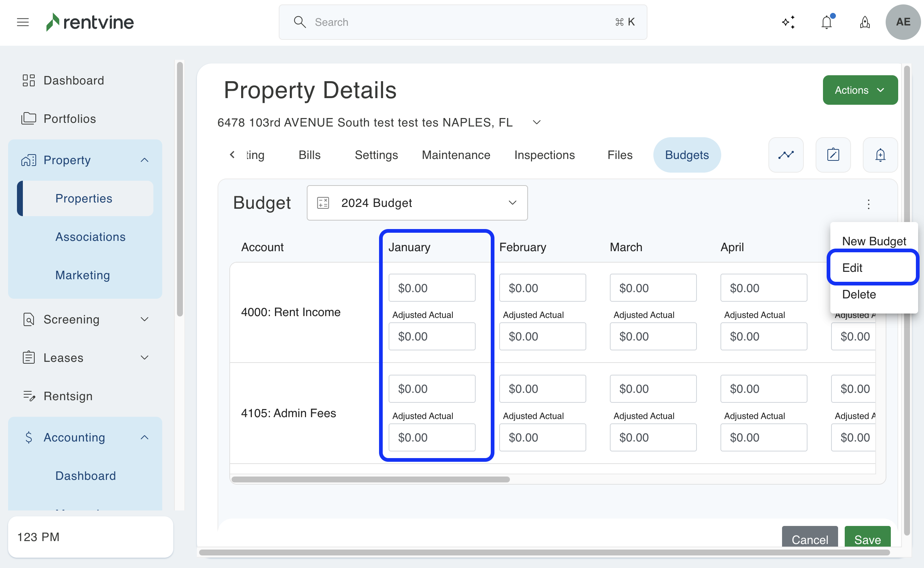Open the notifications bell
This screenshot has height=568, width=924.
click(x=826, y=22)
